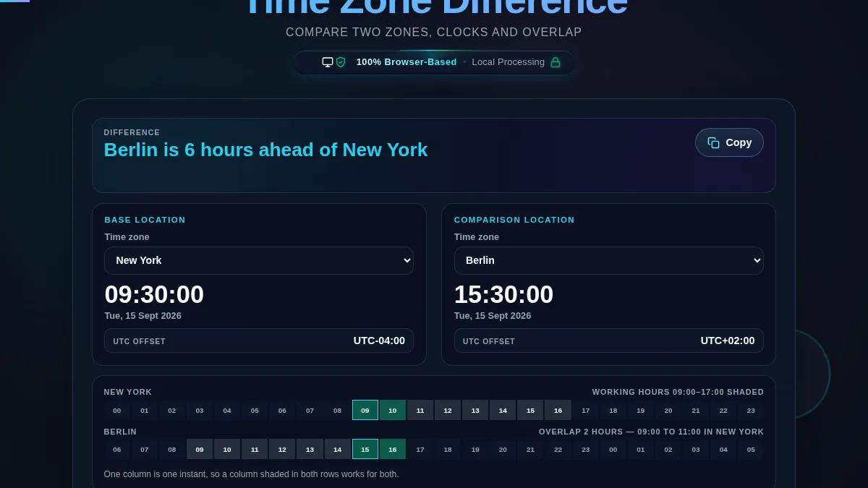The height and width of the screenshot is (488, 868).
Task: Click the 'One column is one instant' note
Action: 252,474
